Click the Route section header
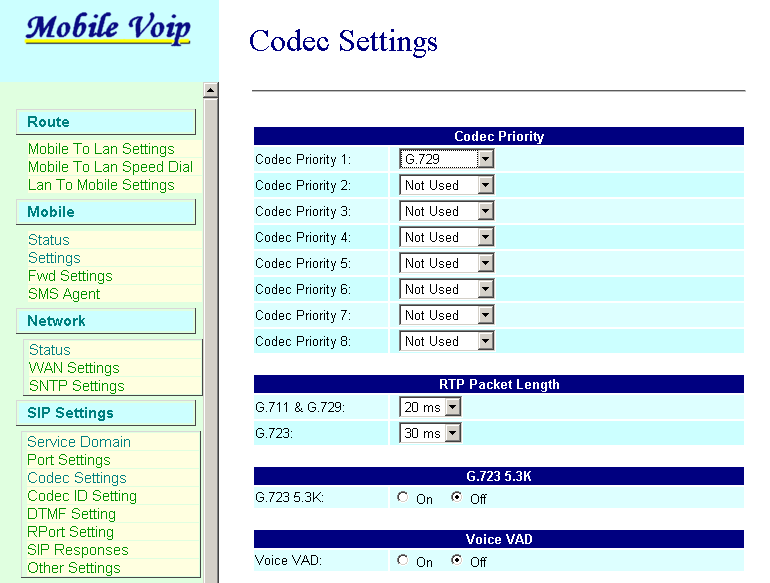770x583 pixels. pyautogui.click(x=106, y=122)
